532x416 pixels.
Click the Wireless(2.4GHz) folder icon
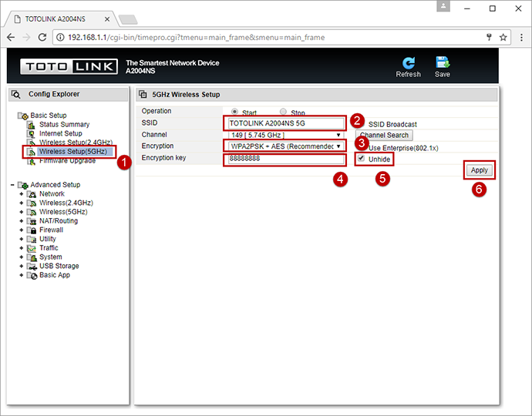coord(32,203)
